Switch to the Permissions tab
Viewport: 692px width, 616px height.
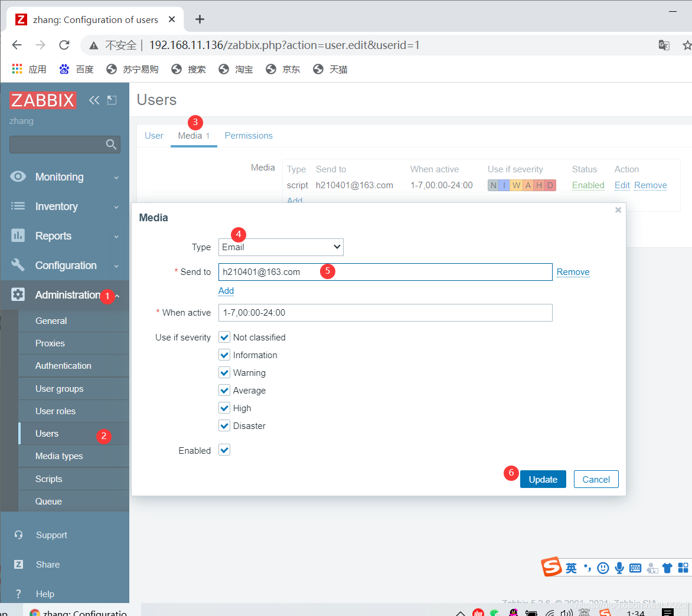pyautogui.click(x=249, y=136)
